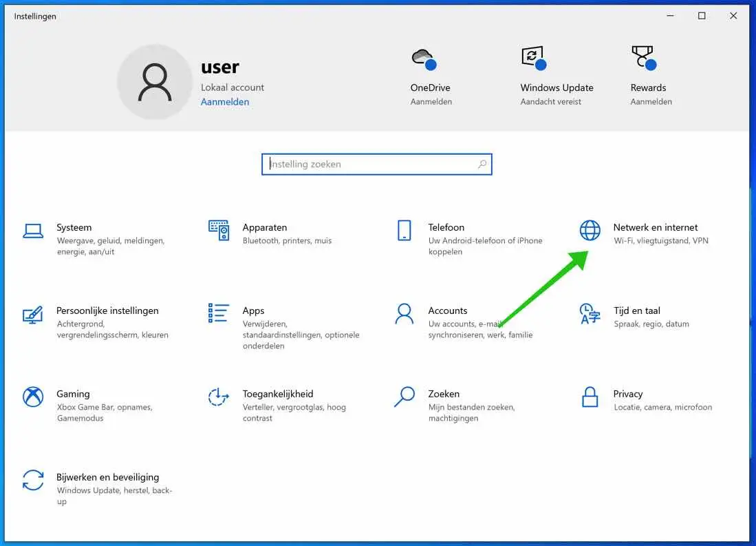Open the Zoeken magnifier icon
Screen dimensions: 756x546
click(404, 397)
